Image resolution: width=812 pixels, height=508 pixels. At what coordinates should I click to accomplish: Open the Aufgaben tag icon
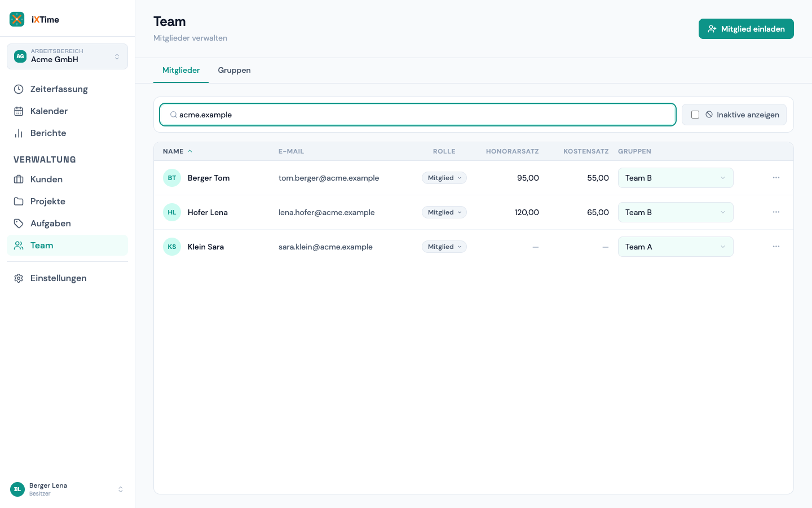click(19, 224)
